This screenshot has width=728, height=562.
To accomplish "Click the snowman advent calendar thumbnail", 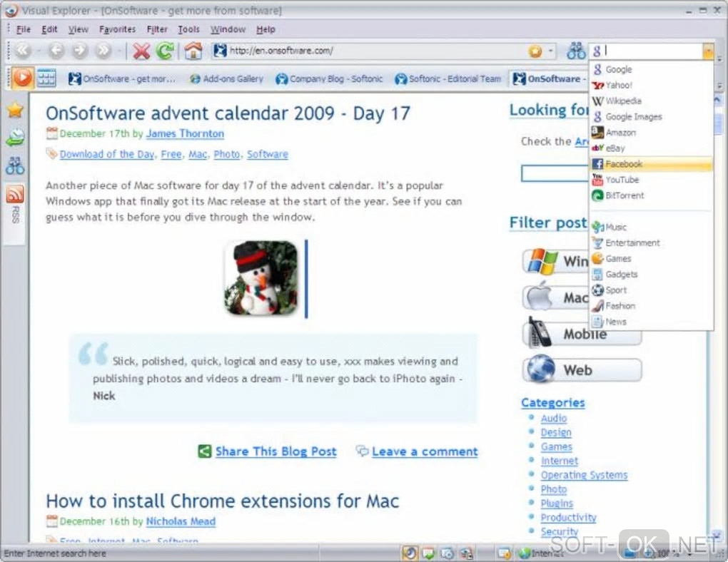I will (x=261, y=278).
